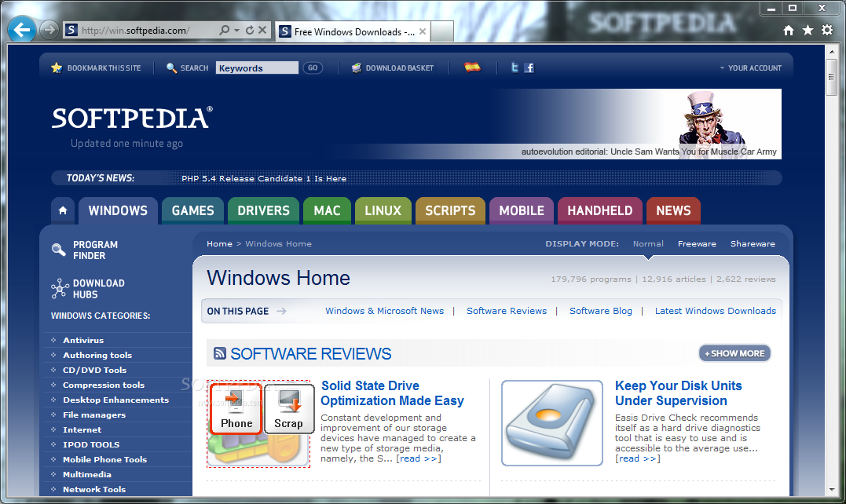Open the Mobile Phone Tools category
The width and height of the screenshot is (846, 504).
pos(104,460)
